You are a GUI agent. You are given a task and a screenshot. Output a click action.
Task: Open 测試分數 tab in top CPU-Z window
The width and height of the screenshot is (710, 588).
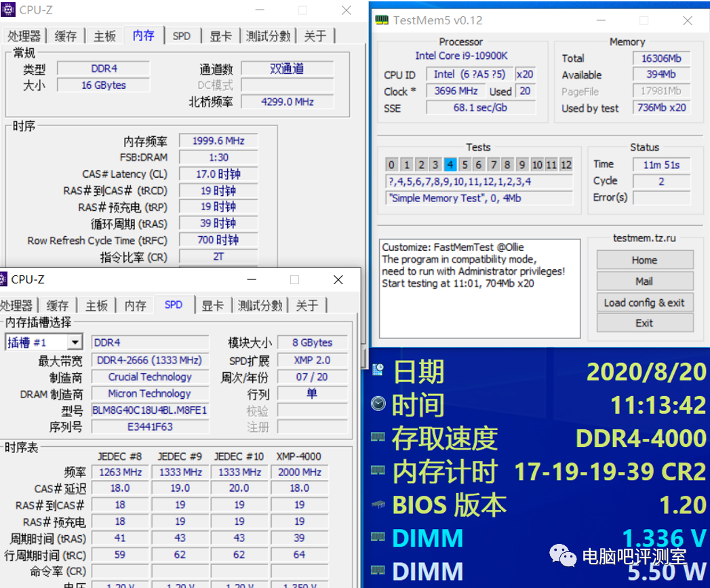tap(268, 36)
